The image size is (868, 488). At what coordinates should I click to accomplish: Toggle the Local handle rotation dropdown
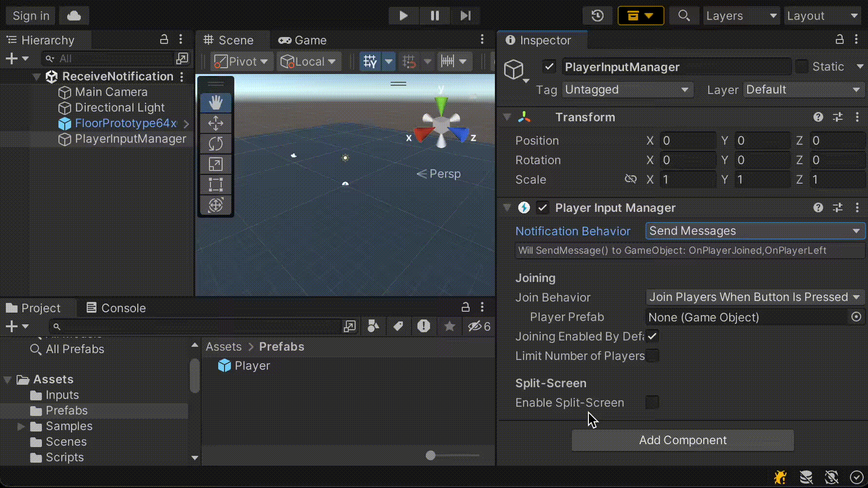point(308,61)
